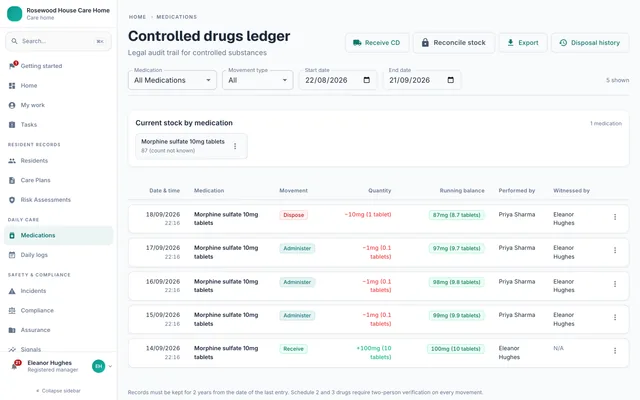The width and height of the screenshot is (640, 400).
Task: Open My work in the sidebar
Action: click(58, 105)
